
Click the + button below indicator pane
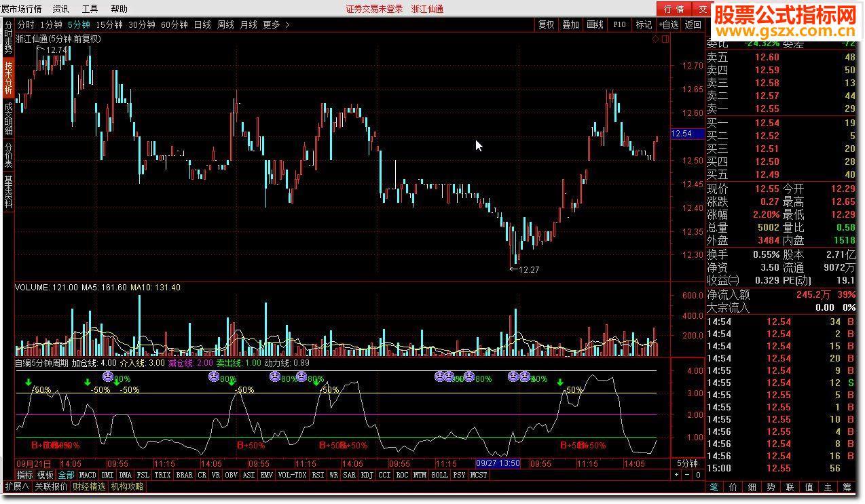tap(676, 475)
